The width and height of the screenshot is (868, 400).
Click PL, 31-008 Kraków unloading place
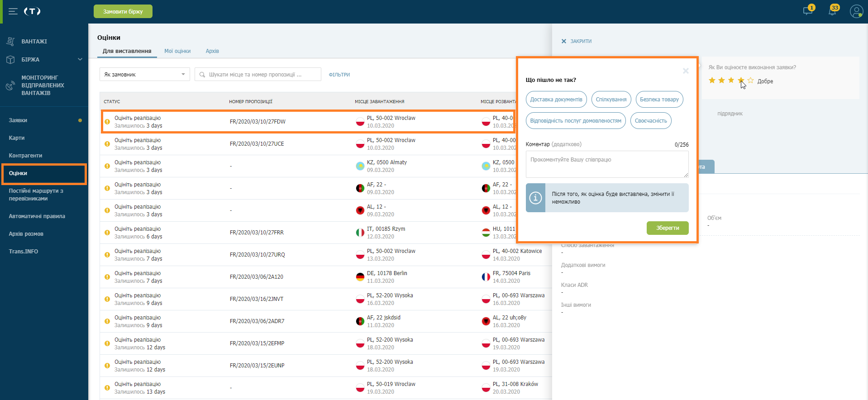pyautogui.click(x=515, y=384)
